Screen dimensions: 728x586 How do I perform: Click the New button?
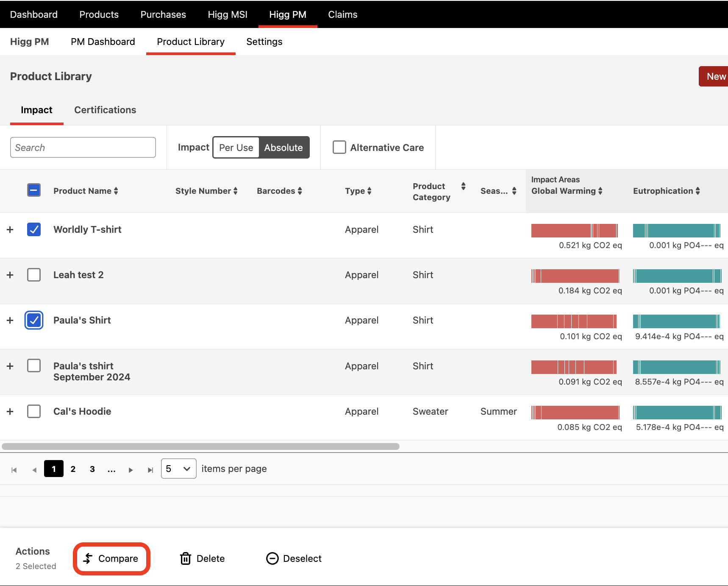pyautogui.click(x=714, y=76)
